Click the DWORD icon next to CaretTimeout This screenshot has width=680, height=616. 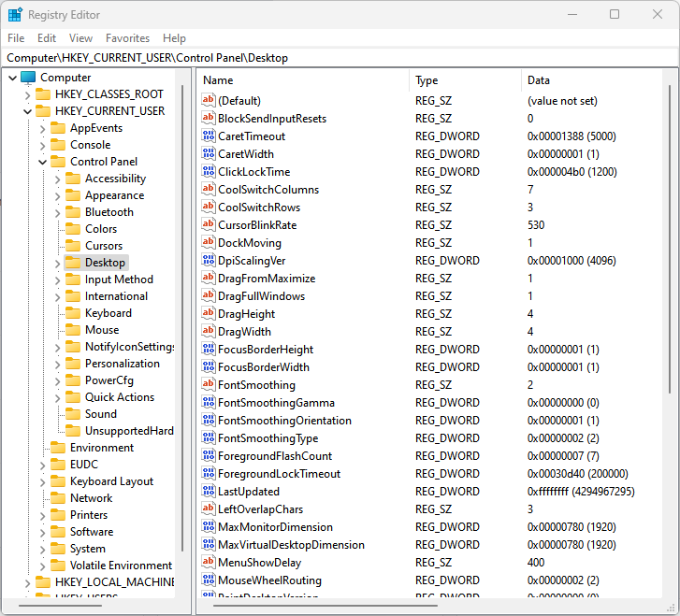(x=209, y=136)
